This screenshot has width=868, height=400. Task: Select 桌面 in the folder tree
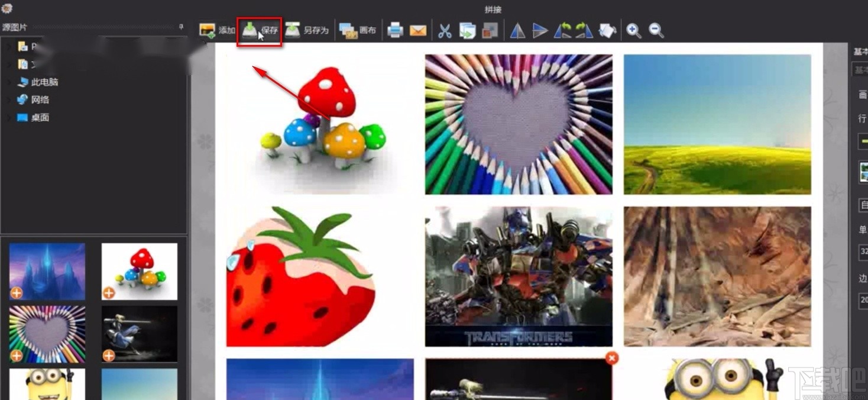[x=40, y=118]
